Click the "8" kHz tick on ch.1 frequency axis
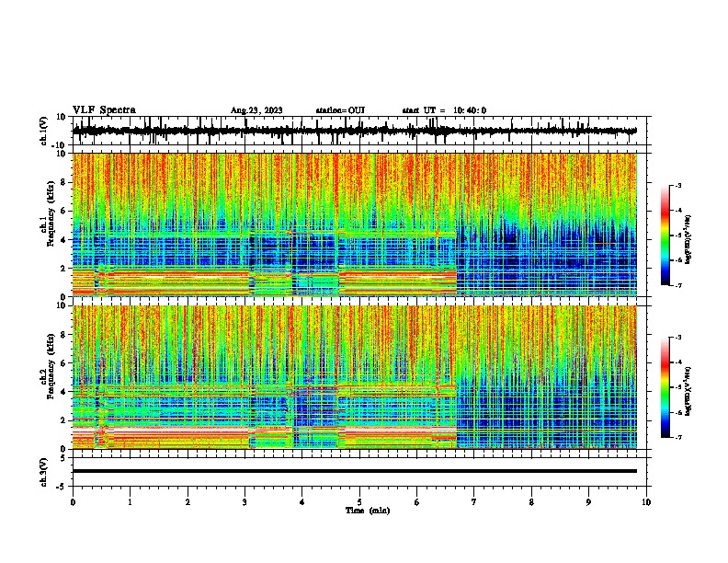The width and height of the screenshot is (728, 563). pyautogui.click(x=64, y=182)
